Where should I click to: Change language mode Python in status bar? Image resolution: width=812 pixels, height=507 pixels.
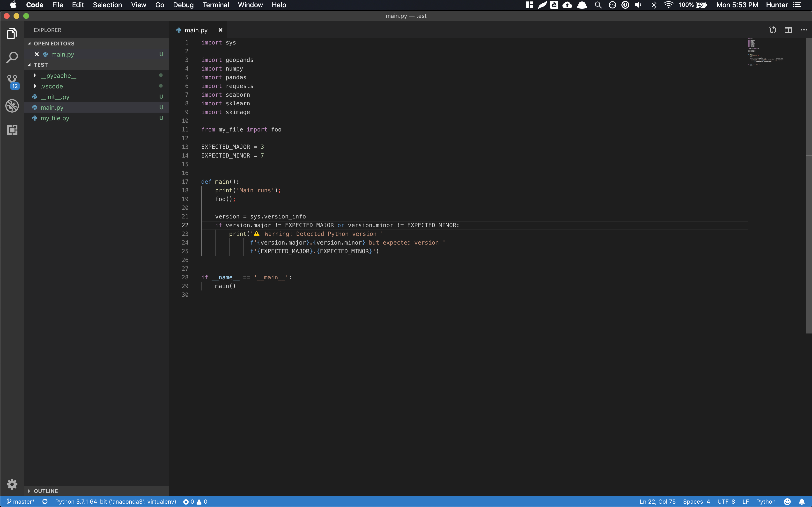pyautogui.click(x=766, y=502)
